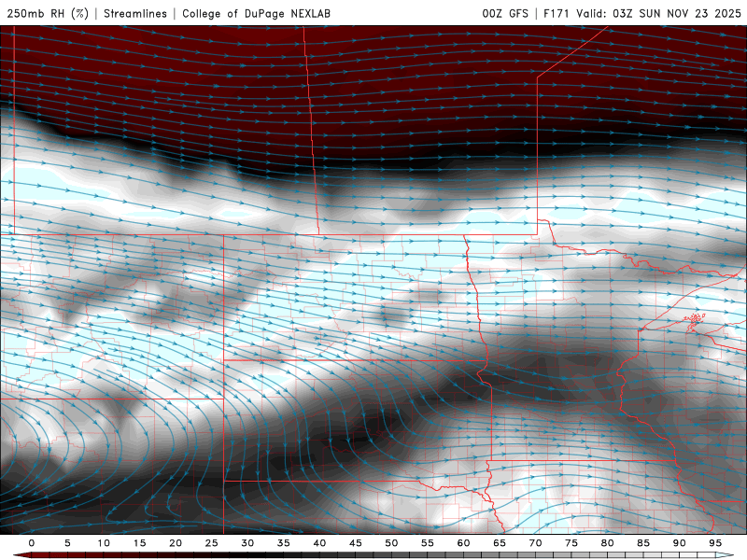Click the "45" colorbar scale label
This screenshot has height=560, width=747.
[356, 543]
